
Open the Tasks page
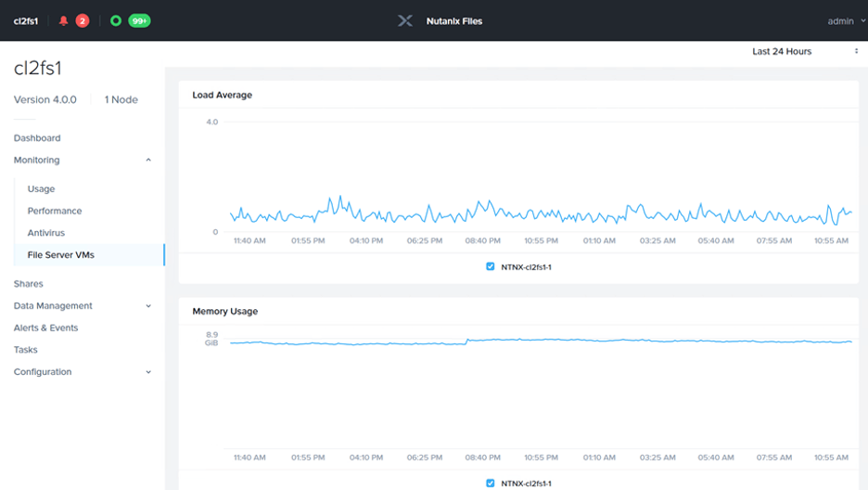(25, 350)
